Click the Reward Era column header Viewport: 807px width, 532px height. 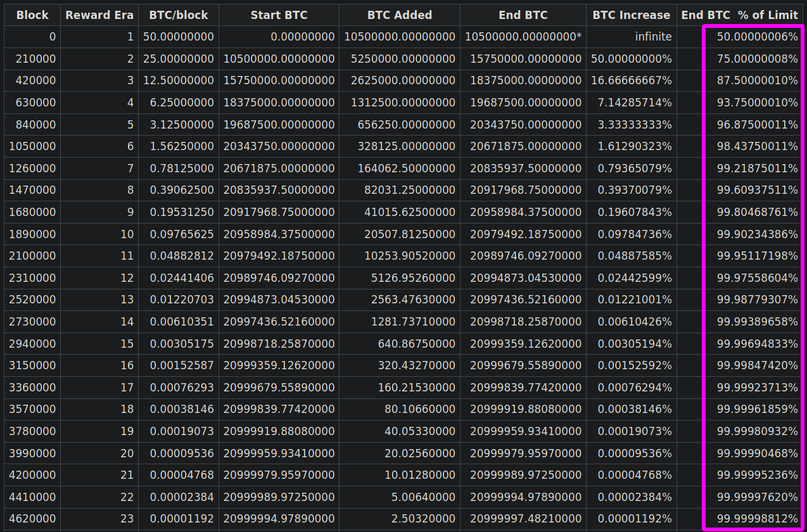[x=99, y=15]
